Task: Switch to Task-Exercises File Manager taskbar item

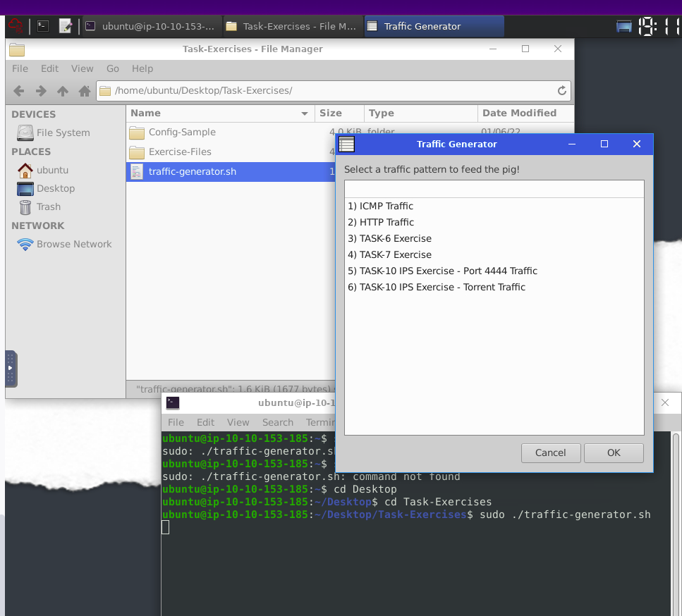Action: pyautogui.click(x=291, y=26)
